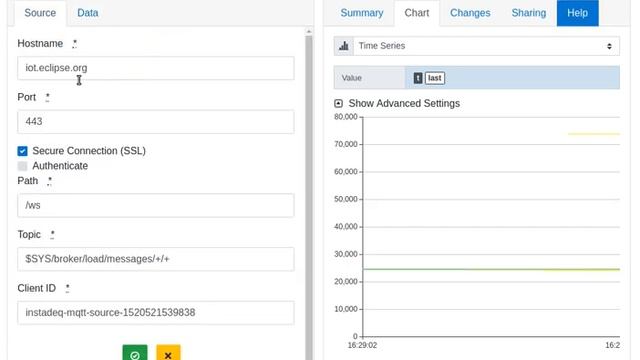Click the 'last' tag in Value row
Viewport: 640px width, 360px height.
click(x=435, y=78)
